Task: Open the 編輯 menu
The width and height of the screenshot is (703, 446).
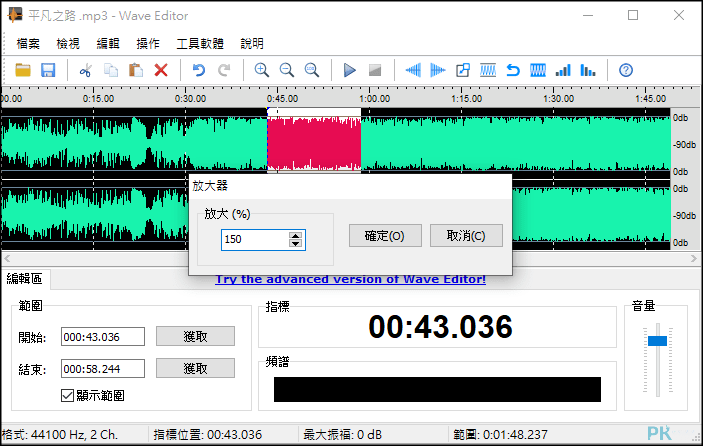Action: (108, 43)
